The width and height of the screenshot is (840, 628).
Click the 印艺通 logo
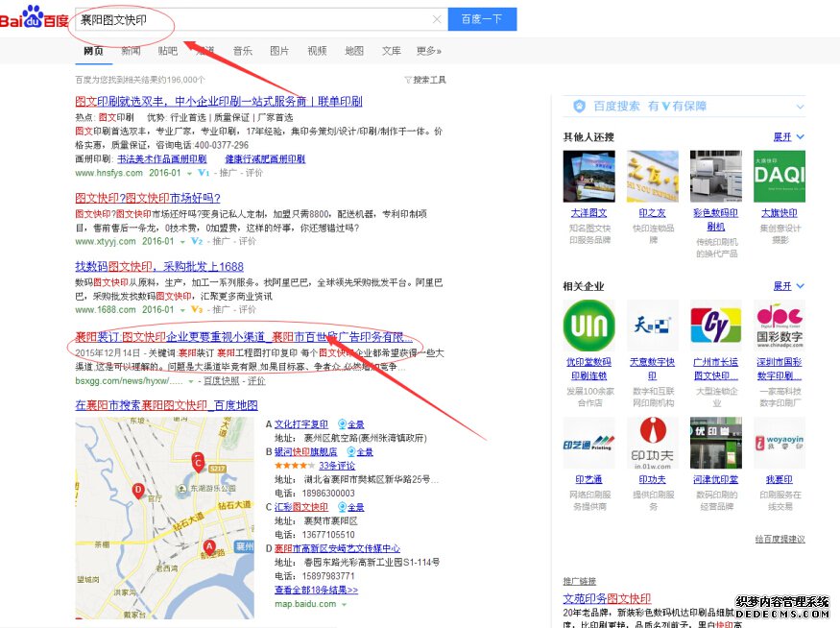pyautogui.click(x=588, y=443)
